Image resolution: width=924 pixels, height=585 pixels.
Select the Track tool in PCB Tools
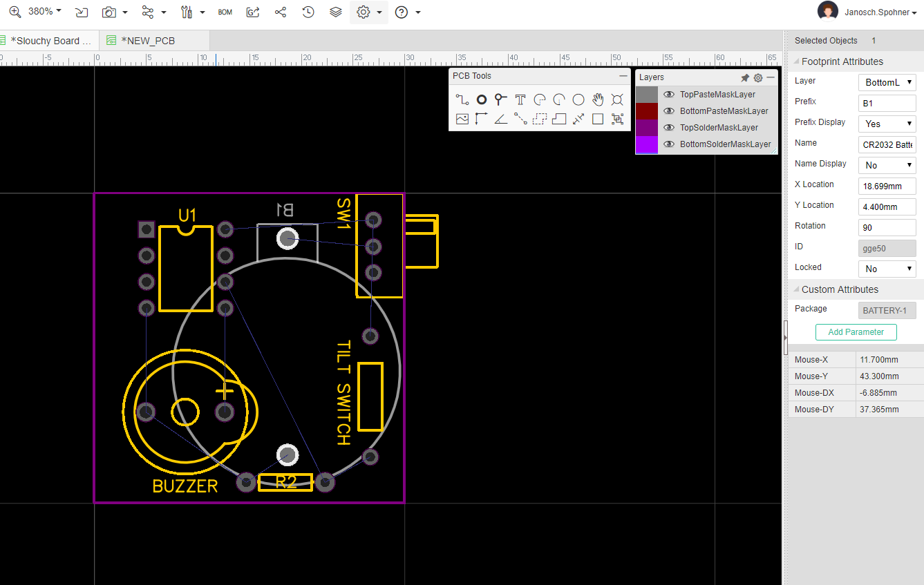click(461, 99)
